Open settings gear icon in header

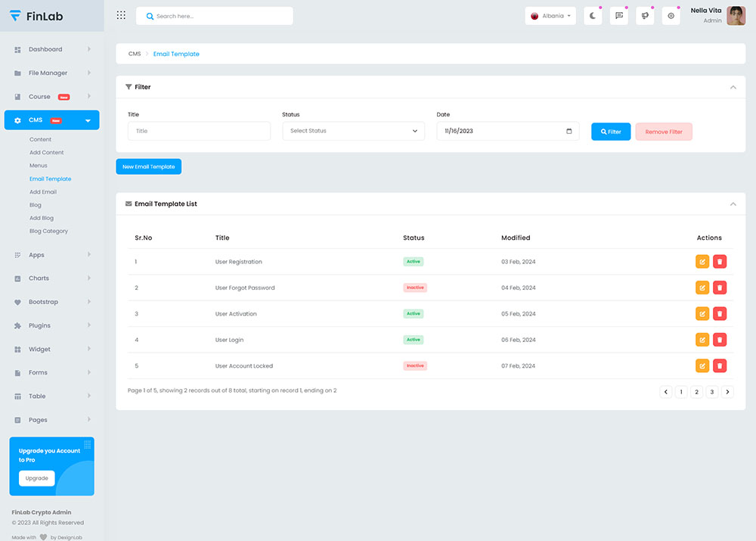click(x=671, y=16)
